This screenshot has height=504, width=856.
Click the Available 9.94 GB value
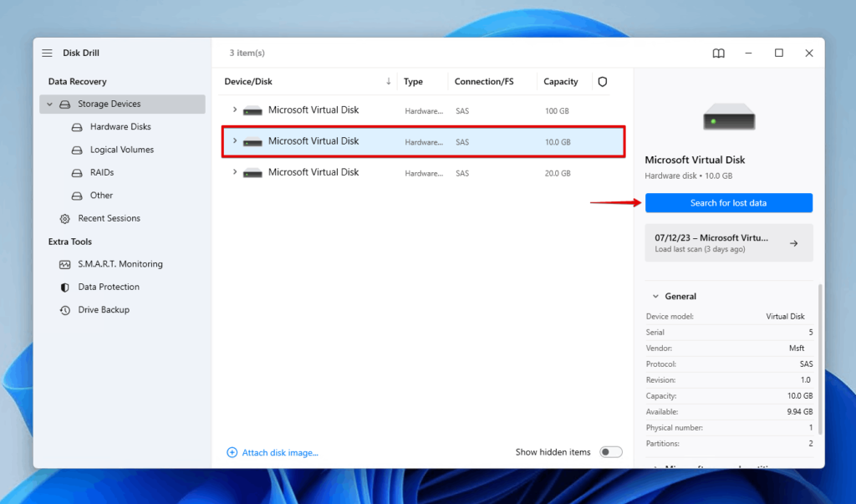pyautogui.click(x=800, y=412)
